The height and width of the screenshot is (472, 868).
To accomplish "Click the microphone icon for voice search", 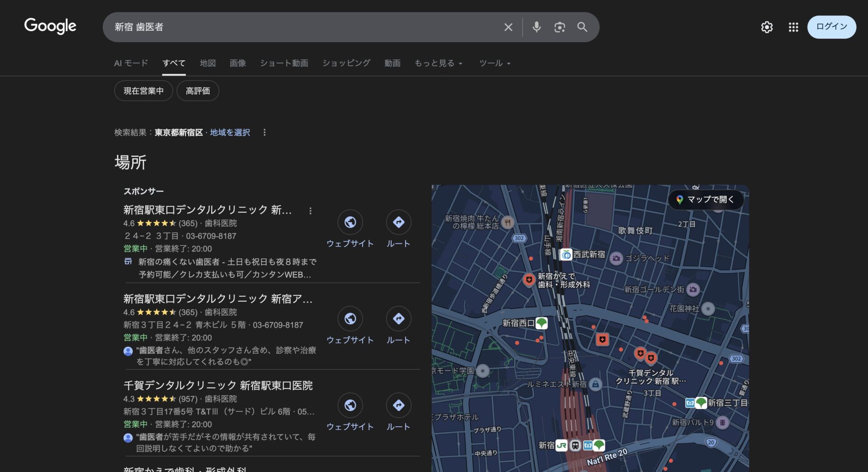I will click(537, 27).
